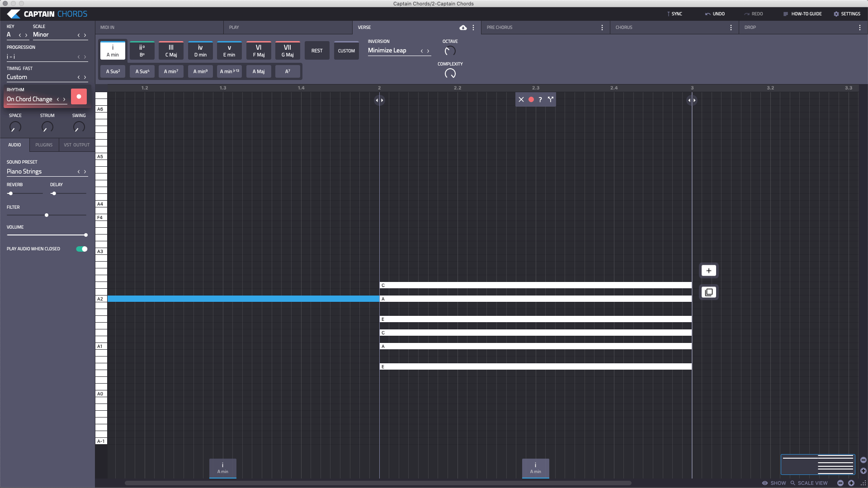Click the Swing knob
Viewport: 868px width, 488px height.
point(79,127)
